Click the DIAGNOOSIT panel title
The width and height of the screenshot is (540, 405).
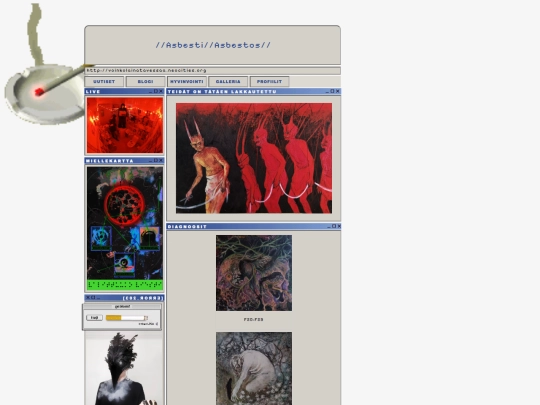[x=187, y=227]
